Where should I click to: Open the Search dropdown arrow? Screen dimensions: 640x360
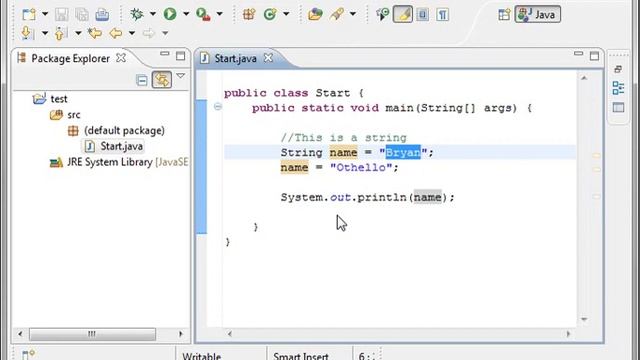pyautogui.click(x=353, y=14)
